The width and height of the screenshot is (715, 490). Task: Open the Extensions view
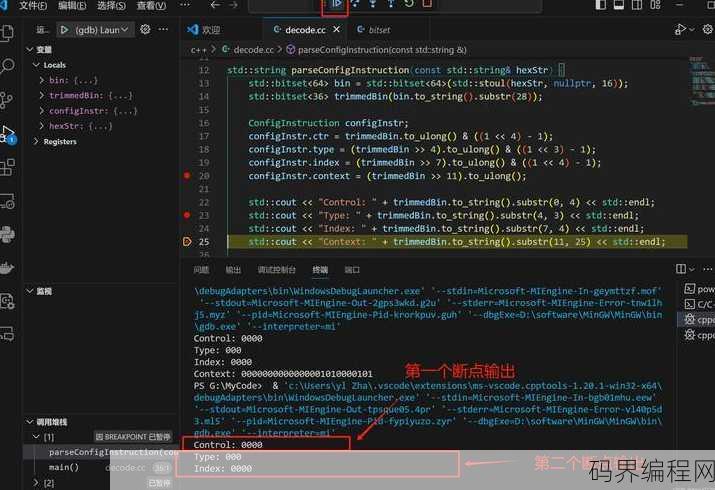tap(7, 167)
